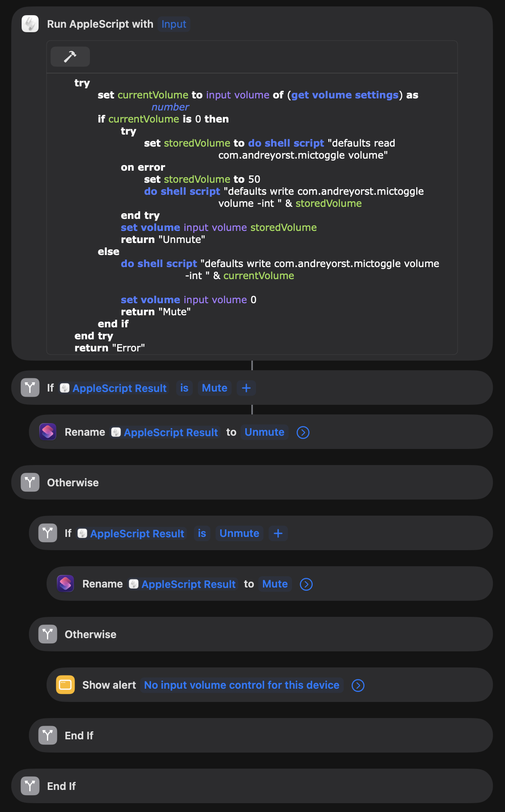Click the first If action branch icon
This screenshot has height=812, width=505.
30,388
